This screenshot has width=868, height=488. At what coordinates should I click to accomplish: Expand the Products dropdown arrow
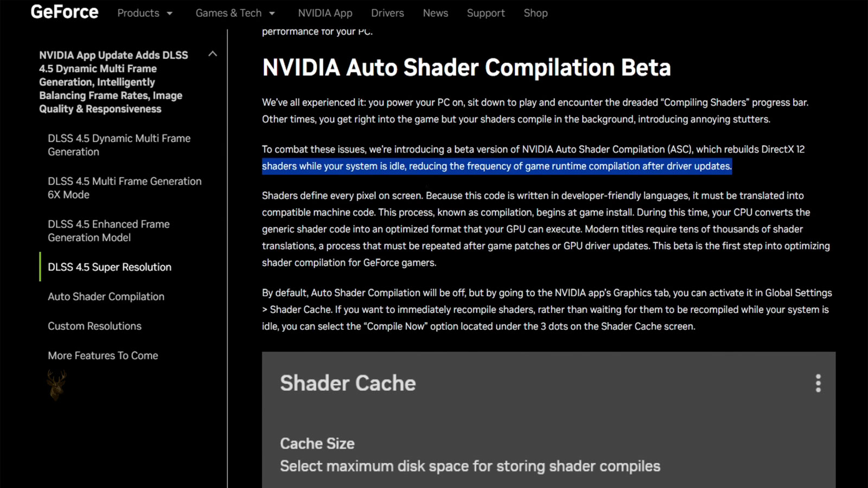click(170, 13)
